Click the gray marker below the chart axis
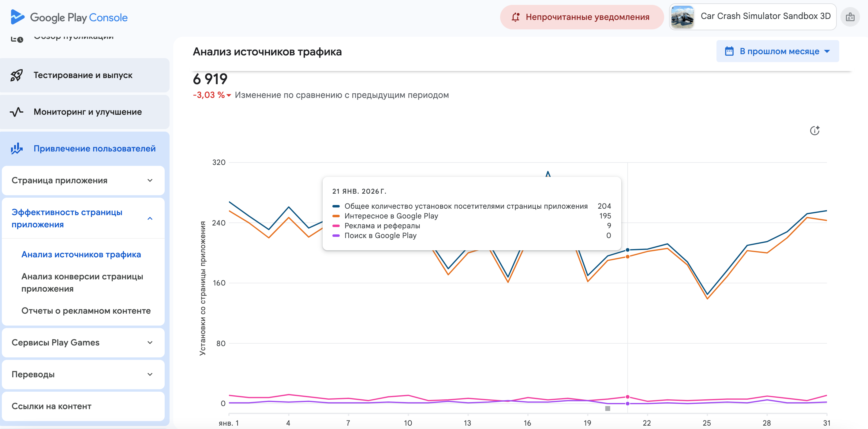 click(x=608, y=408)
